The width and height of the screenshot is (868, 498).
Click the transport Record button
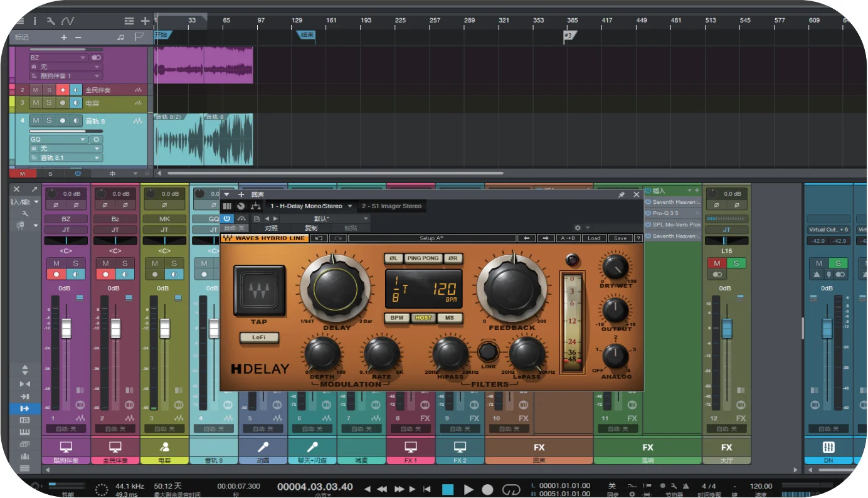488,489
